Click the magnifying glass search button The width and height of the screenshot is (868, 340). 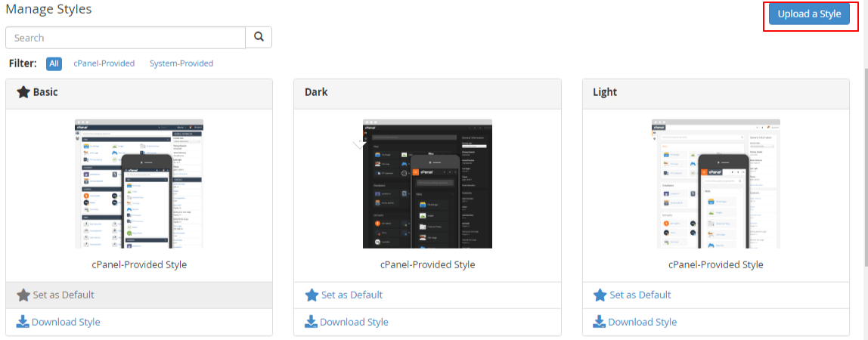click(259, 38)
